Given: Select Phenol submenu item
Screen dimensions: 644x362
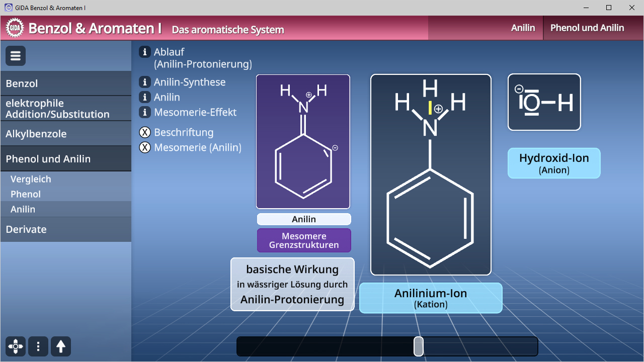Looking at the screenshot, I should click(x=26, y=194).
